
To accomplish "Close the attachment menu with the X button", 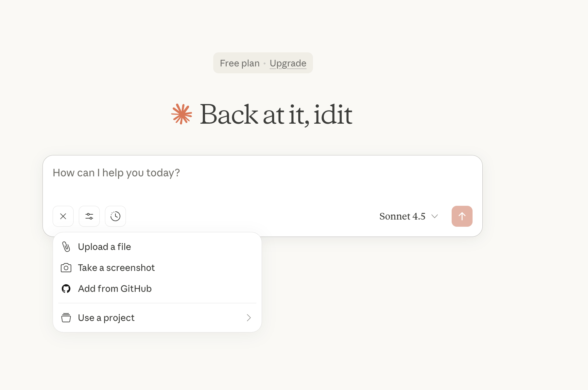I will pyautogui.click(x=63, y=216).
